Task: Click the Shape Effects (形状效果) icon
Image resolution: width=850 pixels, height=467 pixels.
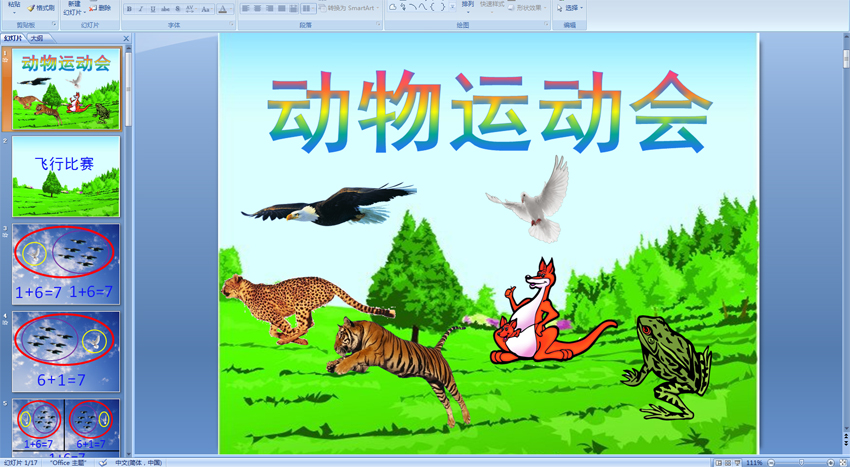Action: click(530, 8)
